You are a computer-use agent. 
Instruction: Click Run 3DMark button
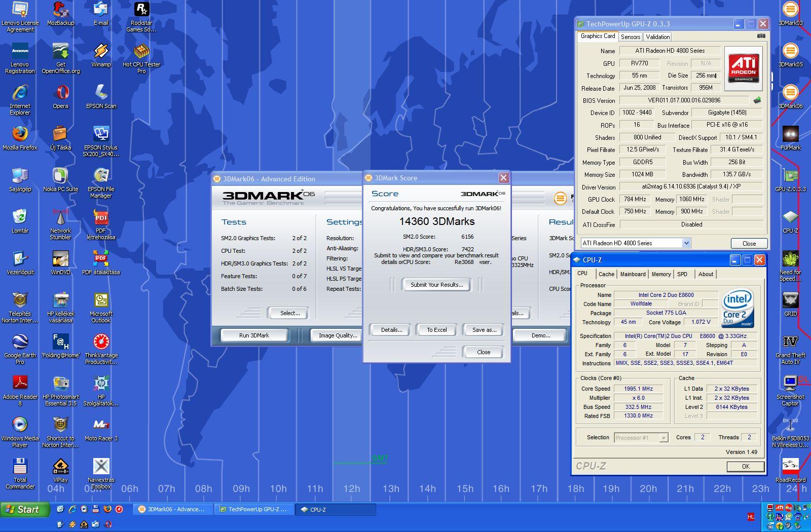[x=254, y=335]
